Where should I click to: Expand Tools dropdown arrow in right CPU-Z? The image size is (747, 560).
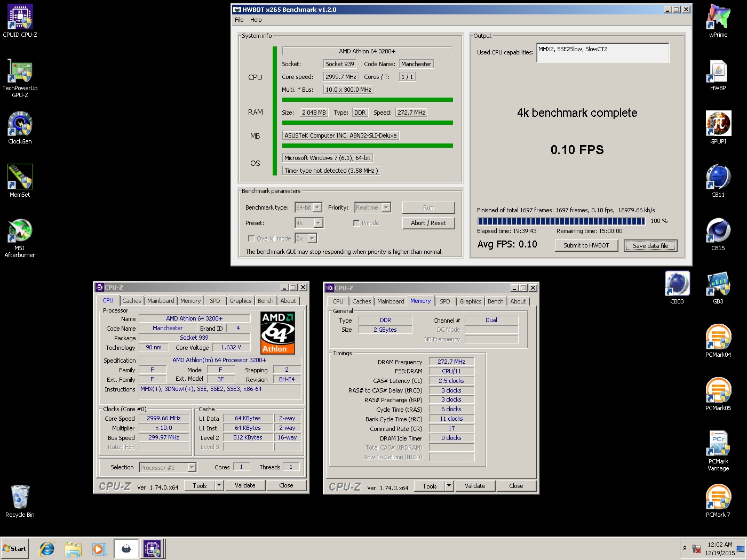pyautogui.click(x=449, y=486)
